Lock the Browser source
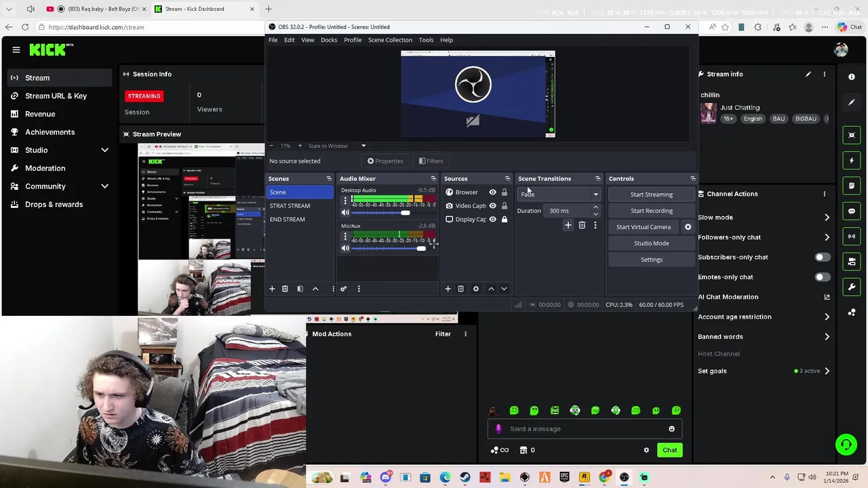The width and height of the screenshot is (868, 488). (x=505, y=192)
